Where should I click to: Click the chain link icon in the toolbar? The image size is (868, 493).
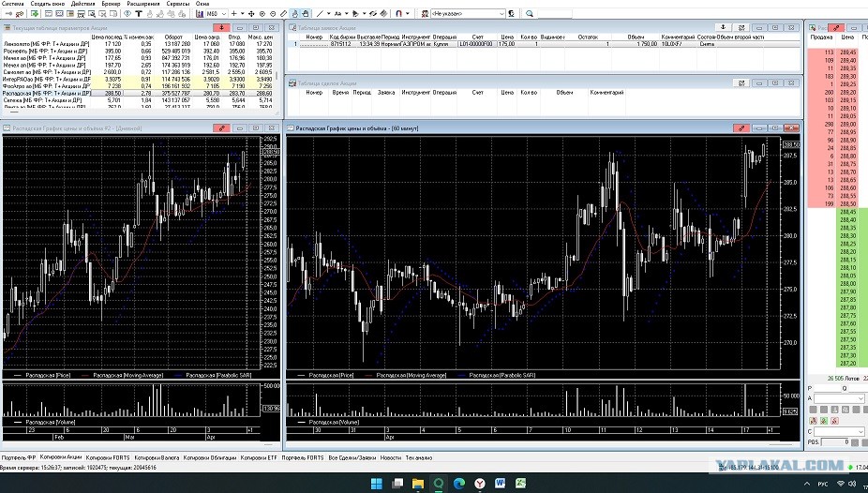(373, 13)
